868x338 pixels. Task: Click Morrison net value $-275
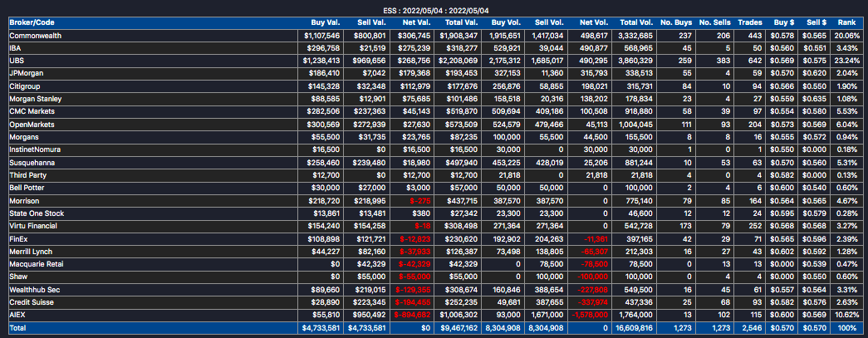click(421, 201)
